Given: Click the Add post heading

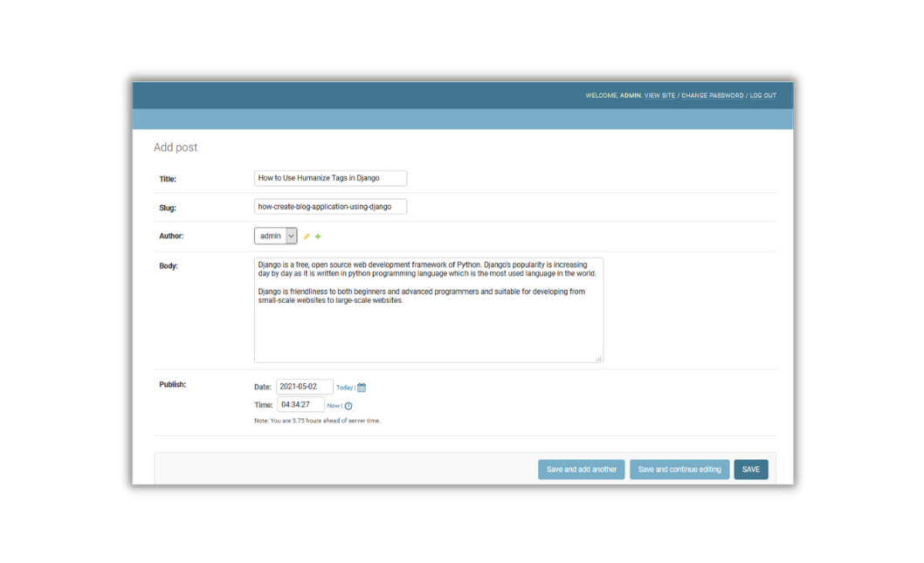Looking at the screenshot, I should [x=176, y=148].
